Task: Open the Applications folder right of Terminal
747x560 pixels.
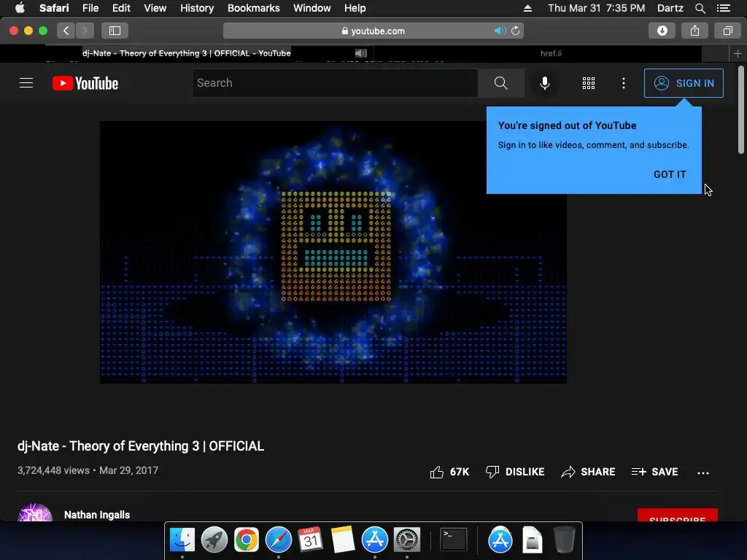Action: pyautogui.click(x=500, y=540)
